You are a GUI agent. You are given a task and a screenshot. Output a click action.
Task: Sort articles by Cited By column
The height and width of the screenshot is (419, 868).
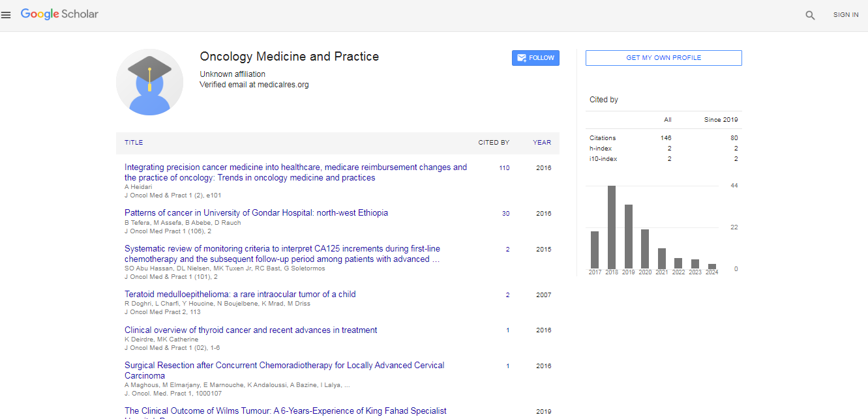pyautogui.click(x=494, y=143)
